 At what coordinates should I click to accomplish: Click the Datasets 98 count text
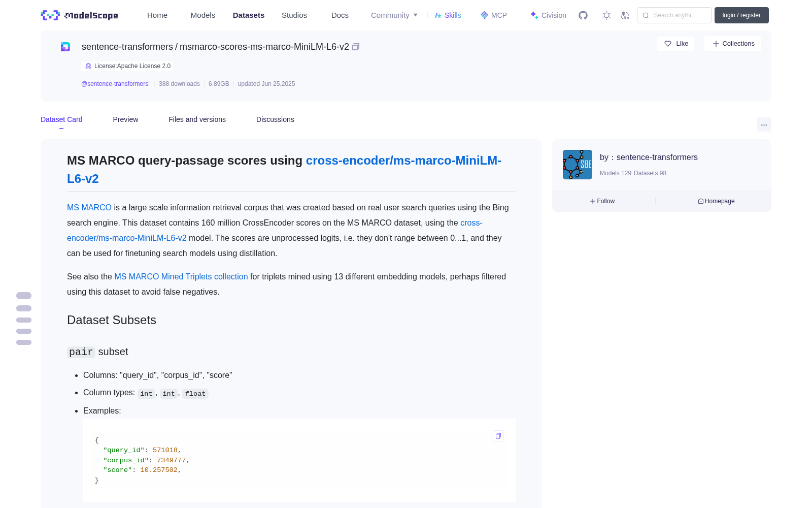(x=650, y=173)
